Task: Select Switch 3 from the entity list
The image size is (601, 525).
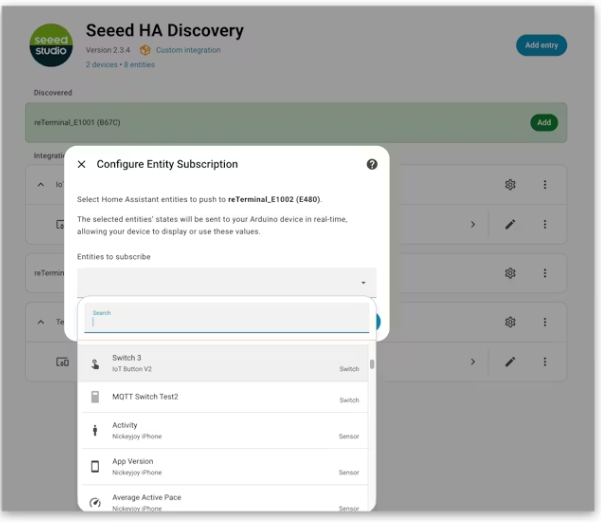Action: (225, 363)
